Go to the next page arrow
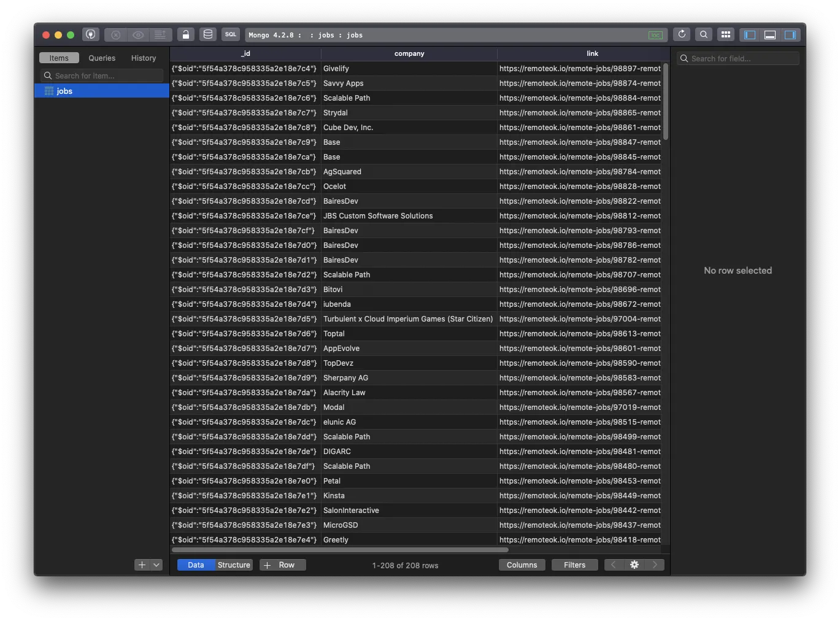 click(x=655, y=565)
